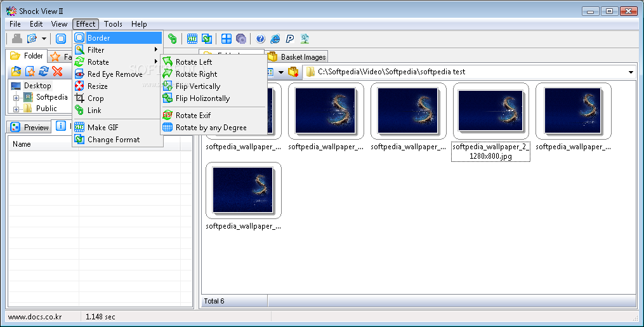Choose Flip Holizontally
This screenshot has height=327, width=644.
click(x=214, y=98)
